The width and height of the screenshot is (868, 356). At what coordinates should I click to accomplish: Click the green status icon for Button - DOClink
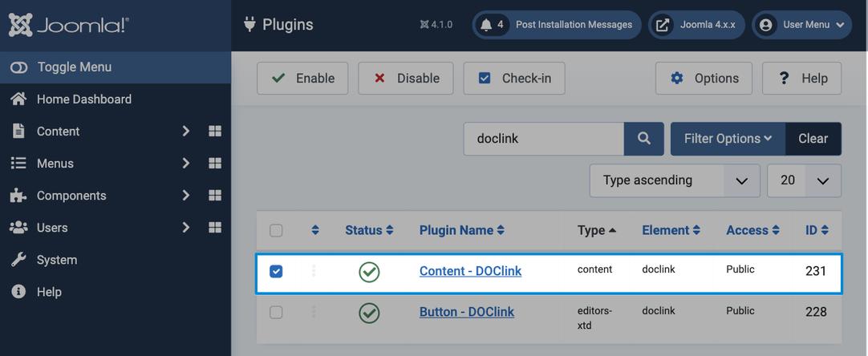[369, 312]
